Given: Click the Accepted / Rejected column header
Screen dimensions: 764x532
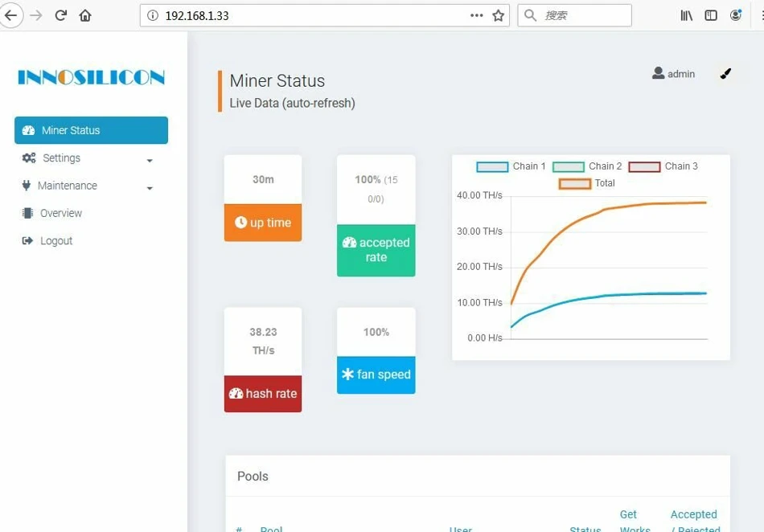Looking at the screenshot, I should point(694,522).
